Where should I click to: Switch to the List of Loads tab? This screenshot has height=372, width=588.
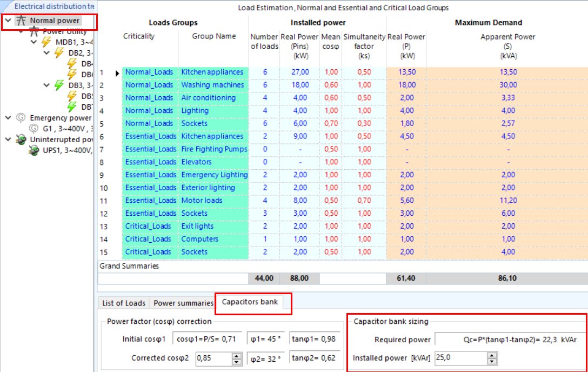point(123,303)
